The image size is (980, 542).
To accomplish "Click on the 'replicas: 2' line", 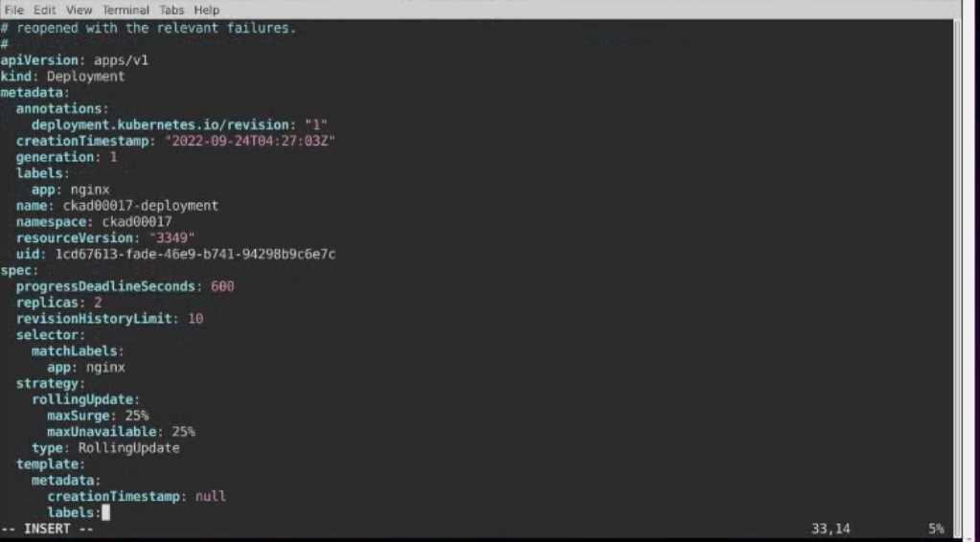I will point(58,303).
